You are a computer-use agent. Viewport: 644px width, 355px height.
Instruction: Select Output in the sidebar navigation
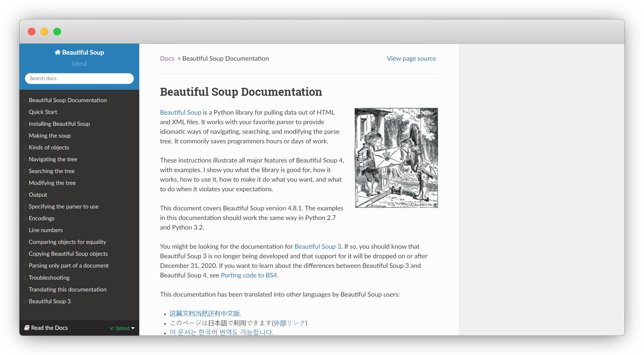pyautogui.click(x=38, y=195)
